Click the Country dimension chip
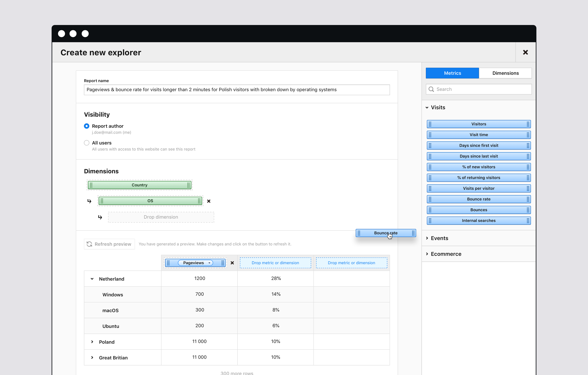This screenshot has height=375, width=588. 139,185
